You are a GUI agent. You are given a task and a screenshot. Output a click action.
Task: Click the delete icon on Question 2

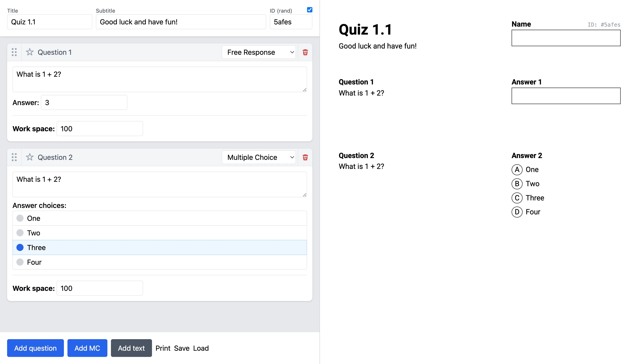(x=306, y=157)
